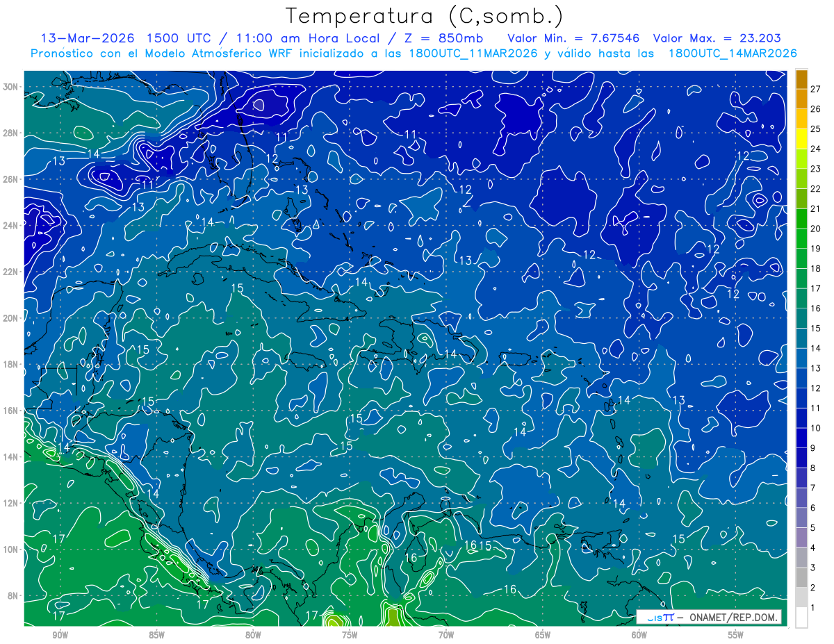Click legend label 2

[x=813, y=588]
